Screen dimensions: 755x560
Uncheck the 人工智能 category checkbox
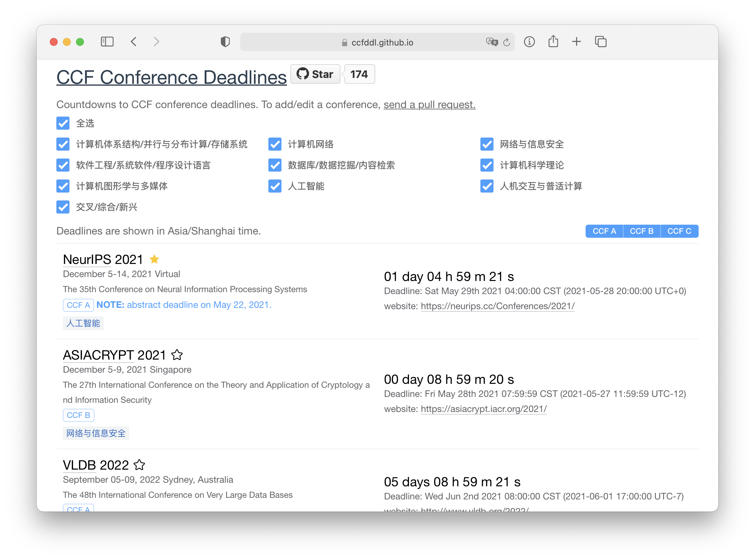(x=275, y=186)
